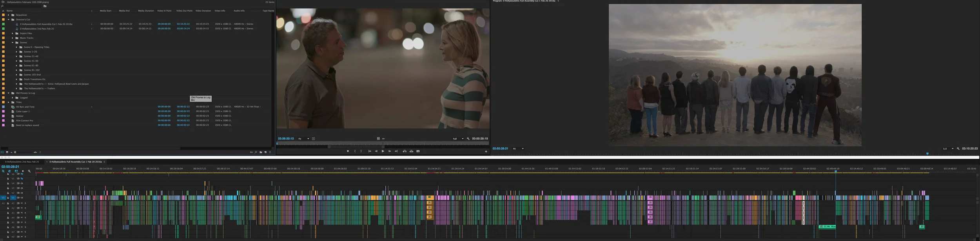Solo audio track A2
Viewport: 980px width, 241px height.
coord(25,208)
